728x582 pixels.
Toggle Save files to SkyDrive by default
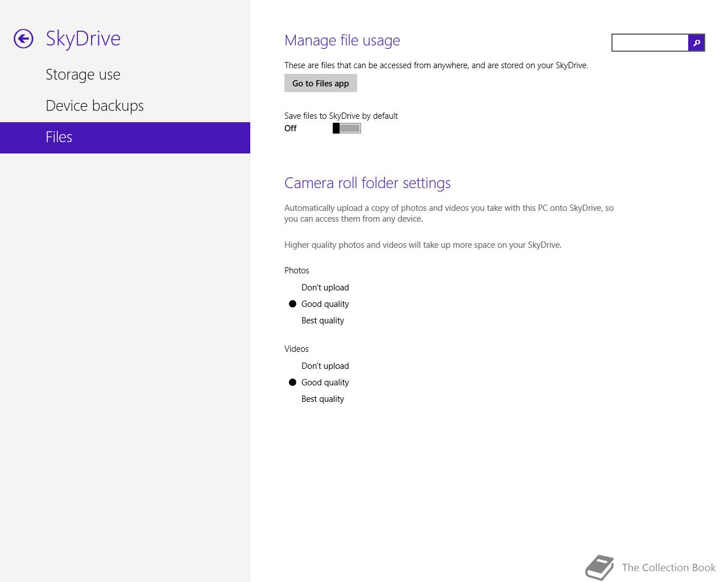point(346,128)
